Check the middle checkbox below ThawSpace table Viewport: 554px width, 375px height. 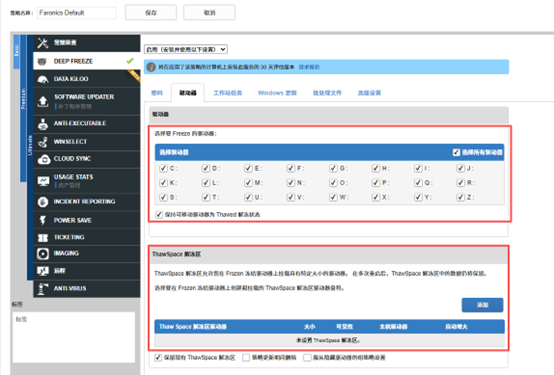tap(246, 358)
